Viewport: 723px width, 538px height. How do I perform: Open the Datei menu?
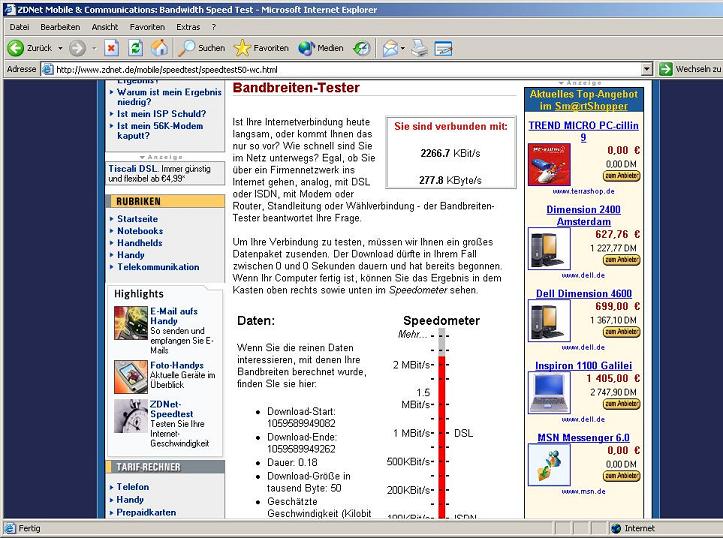point(19,27)
